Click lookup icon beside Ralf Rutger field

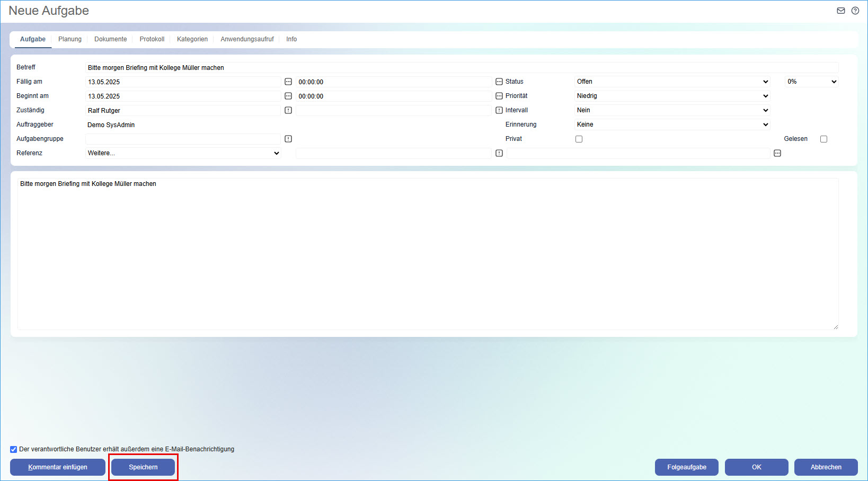[x=288, y=110]
